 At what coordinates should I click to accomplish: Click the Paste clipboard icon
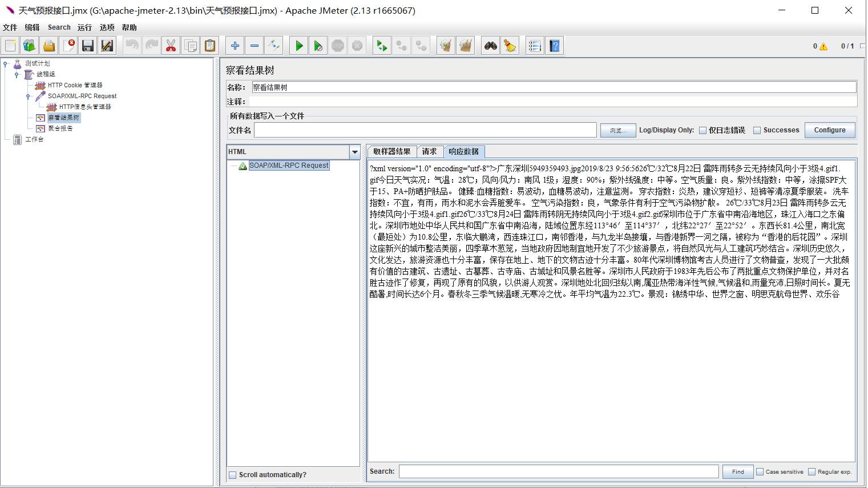tap(210, 46)
